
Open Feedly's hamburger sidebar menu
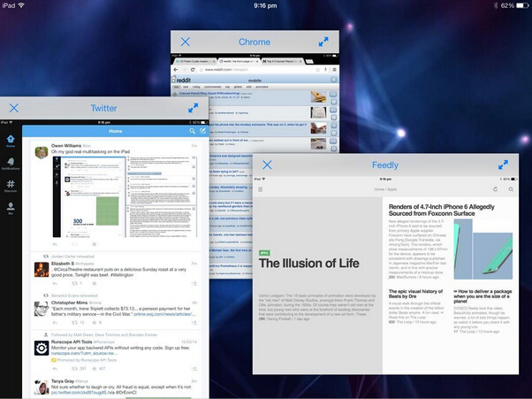[260, 189]
